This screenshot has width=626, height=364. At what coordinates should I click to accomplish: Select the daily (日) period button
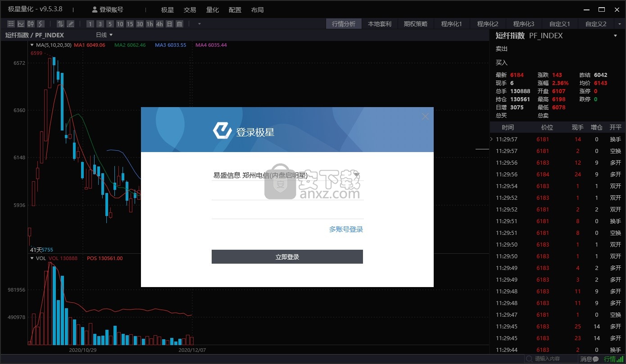[169, 24]
